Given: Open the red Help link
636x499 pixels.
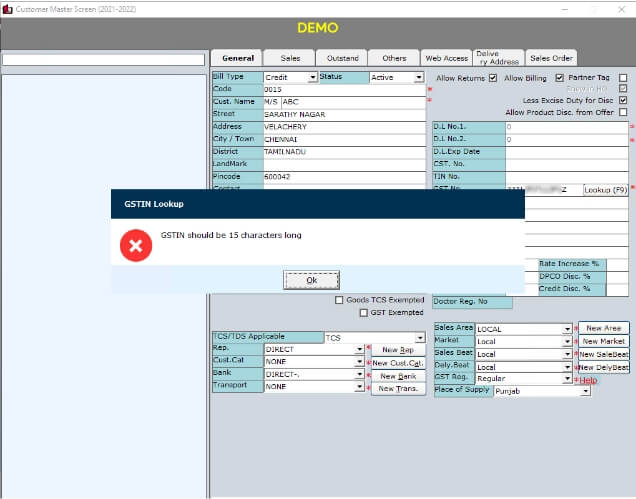Looking at the screenshot, I should point(588,380).
